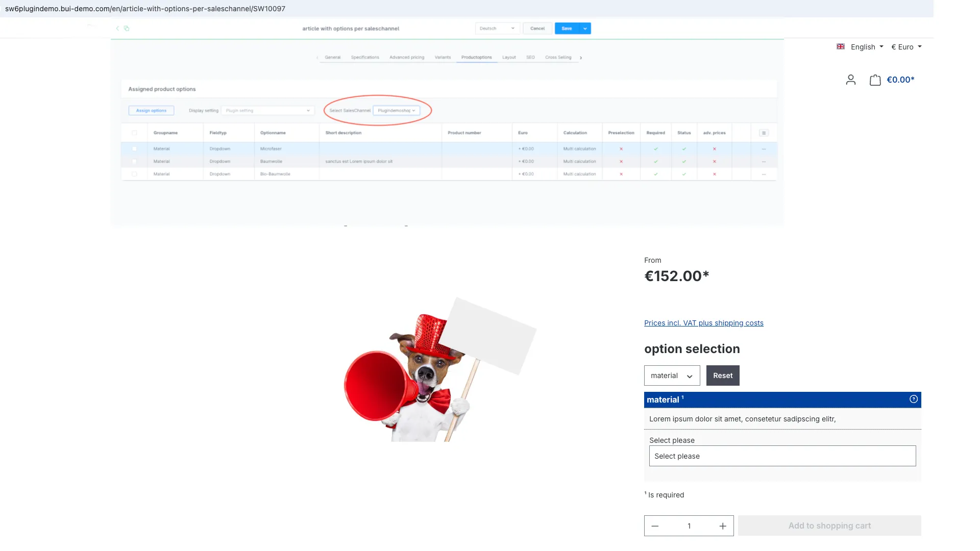Click the Assign options button
This screenshot has height=551, width=980.
pos(151,110)
